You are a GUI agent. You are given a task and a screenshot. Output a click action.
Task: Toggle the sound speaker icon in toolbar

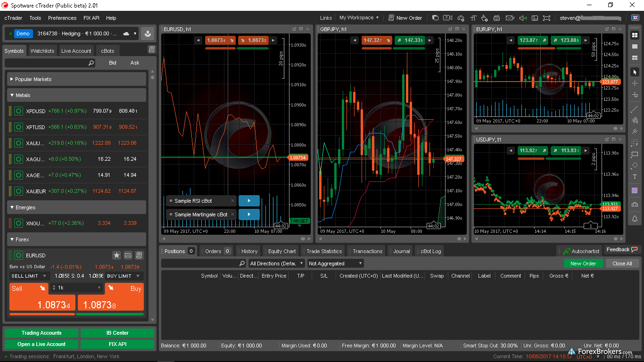coord(522,18)
